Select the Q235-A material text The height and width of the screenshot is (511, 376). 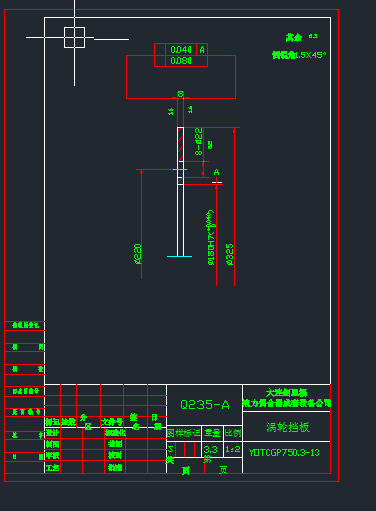(x=205, y=405)
